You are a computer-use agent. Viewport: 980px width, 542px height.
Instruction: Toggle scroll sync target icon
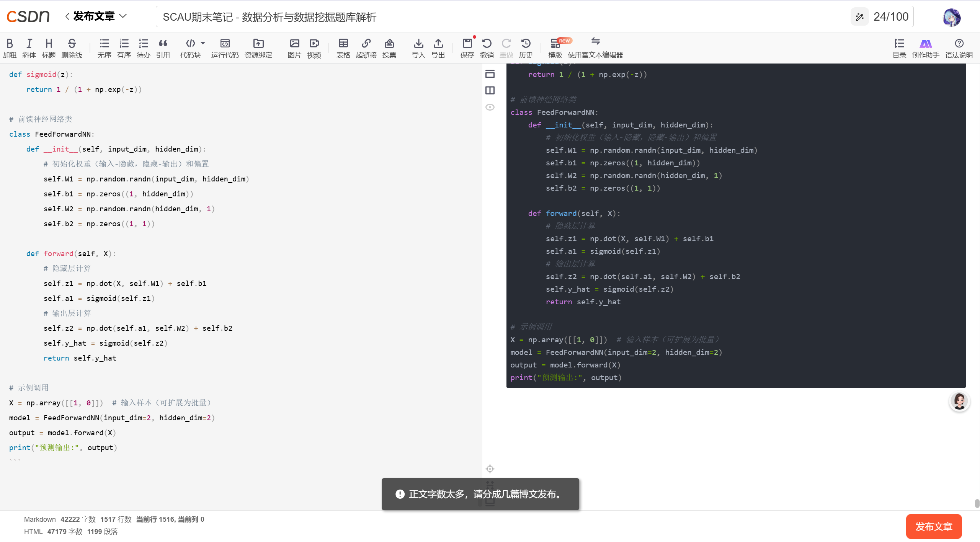point(490,469)
